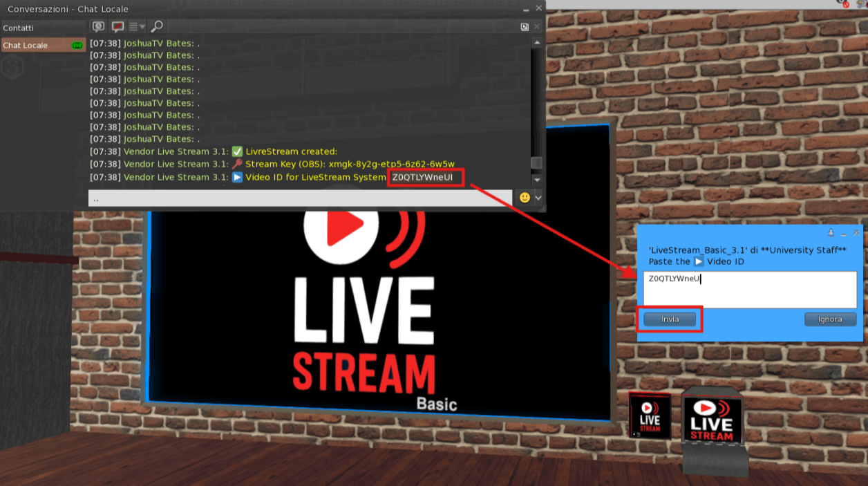Click the dock icon on the LiveStream dialog
Image resolution: width=868 pixels, height=486 pixels.
(x=831, y=233)
